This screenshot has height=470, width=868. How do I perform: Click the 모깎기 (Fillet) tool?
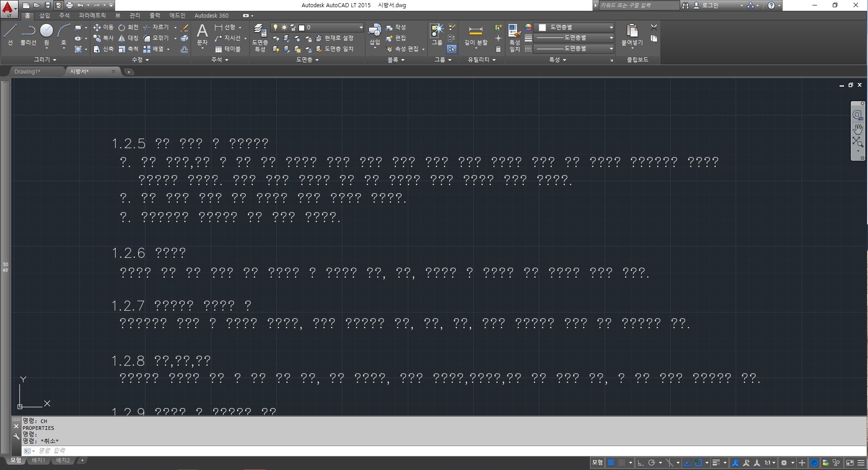point(156,38)
